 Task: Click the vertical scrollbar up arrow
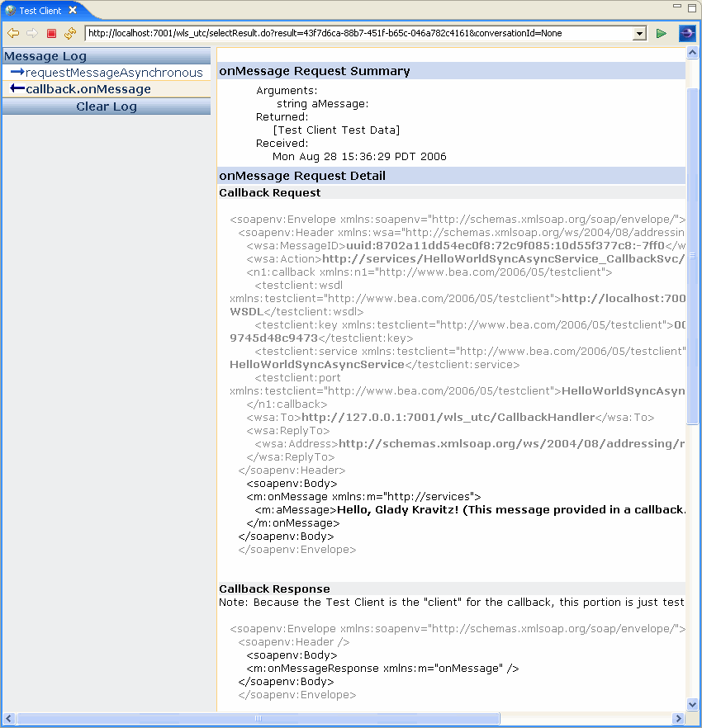pyautogui.click(x=692, y=53)
